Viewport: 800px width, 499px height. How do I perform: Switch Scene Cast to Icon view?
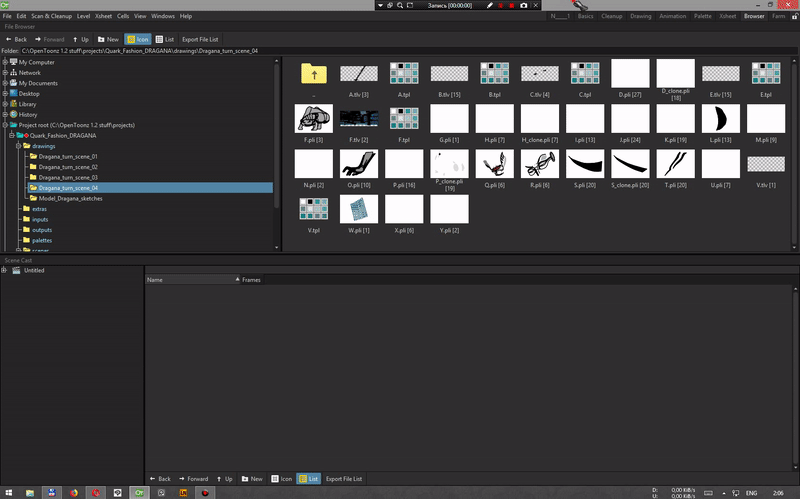pyautogui.click(x=282, y=479)
